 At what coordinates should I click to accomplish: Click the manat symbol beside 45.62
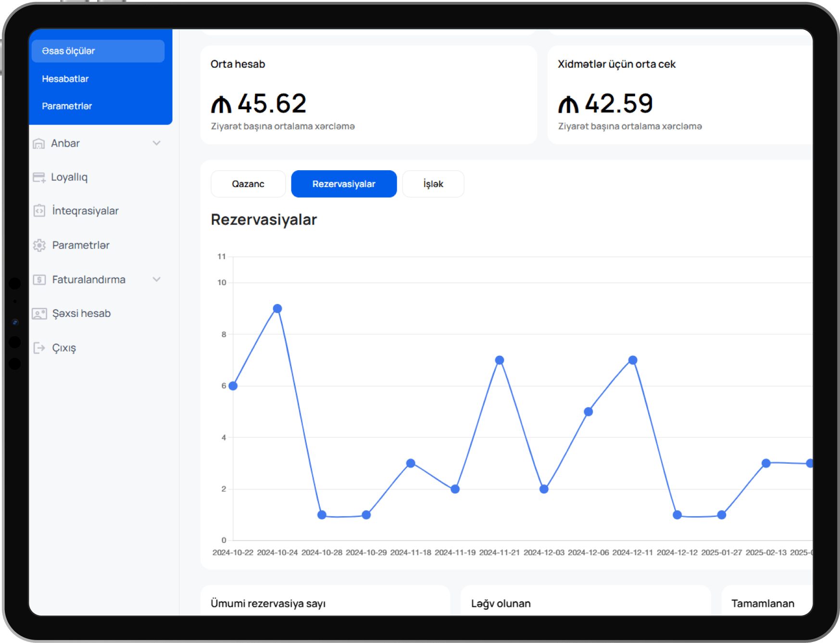[221, 104]
